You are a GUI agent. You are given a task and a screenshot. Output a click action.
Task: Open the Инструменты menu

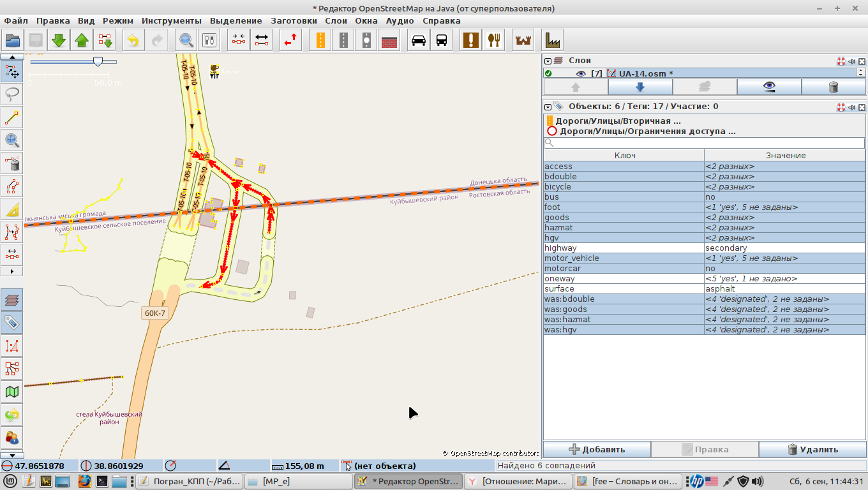172,20
